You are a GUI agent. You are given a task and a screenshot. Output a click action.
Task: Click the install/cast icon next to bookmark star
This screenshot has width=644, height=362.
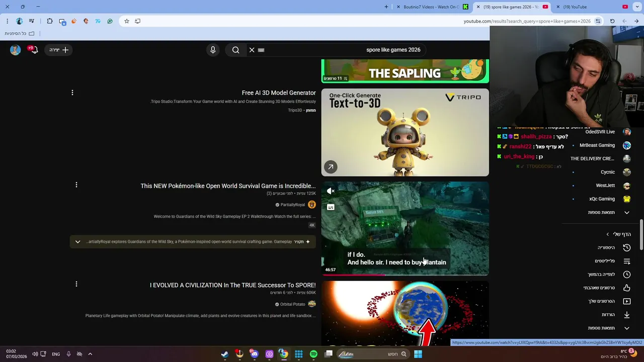(x=137, y=21)
